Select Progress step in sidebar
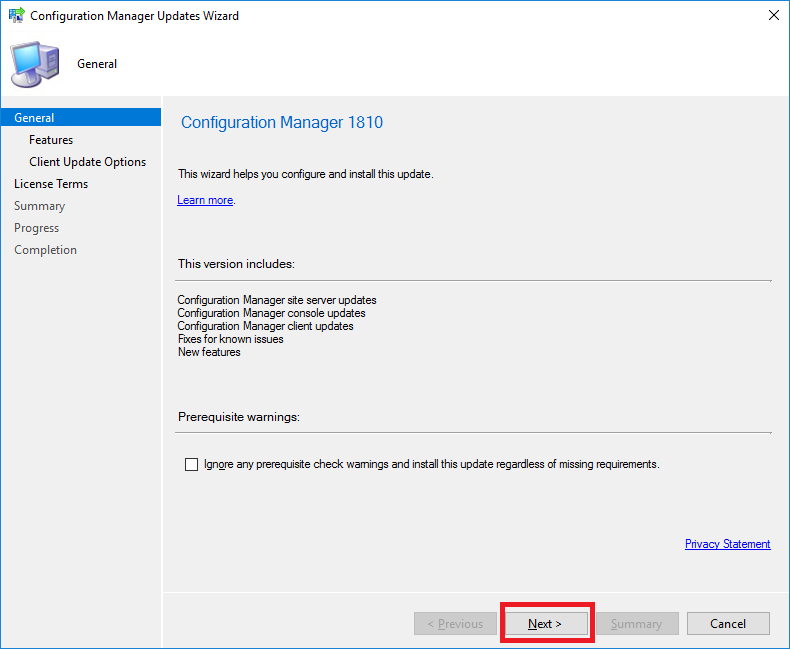 point(36,228)
